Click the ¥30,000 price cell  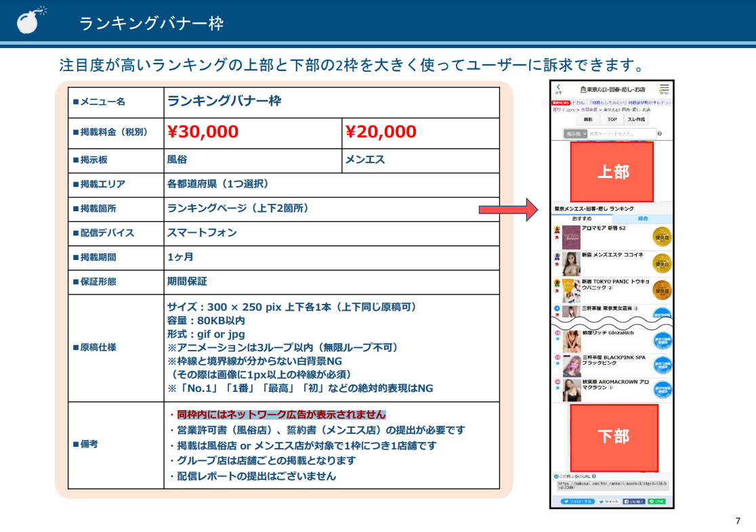(253, 132)
